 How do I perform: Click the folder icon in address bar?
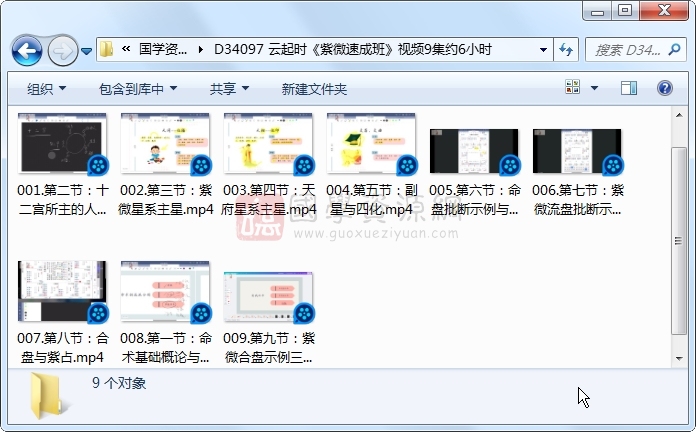pyautogui.click(x=107, y=49)
